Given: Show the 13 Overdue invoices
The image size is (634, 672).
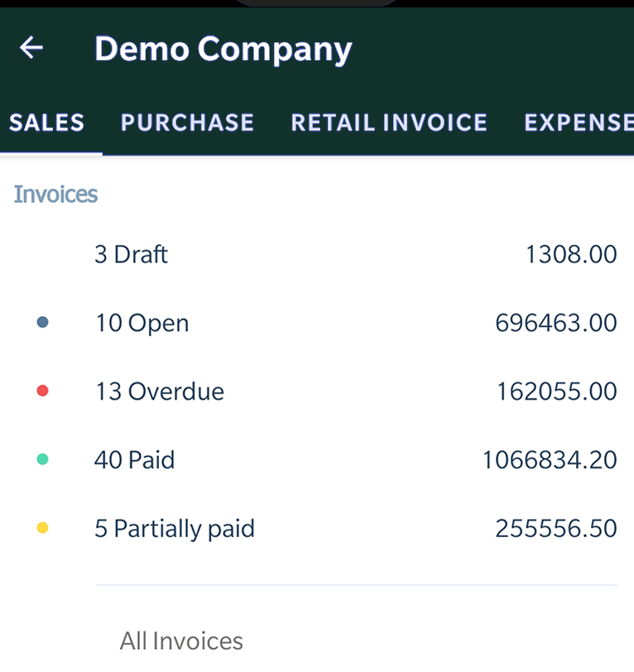Looking at the screenshot, I should [159, 391].
